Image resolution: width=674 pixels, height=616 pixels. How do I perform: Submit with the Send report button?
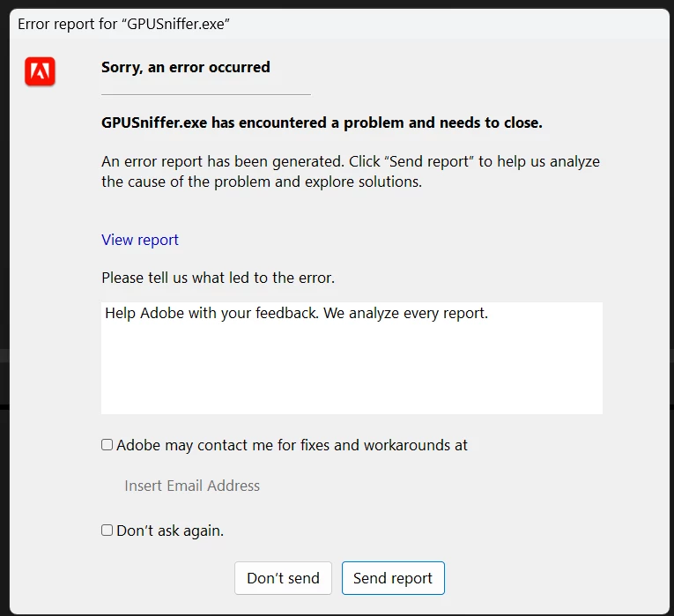tap(393, 578)
